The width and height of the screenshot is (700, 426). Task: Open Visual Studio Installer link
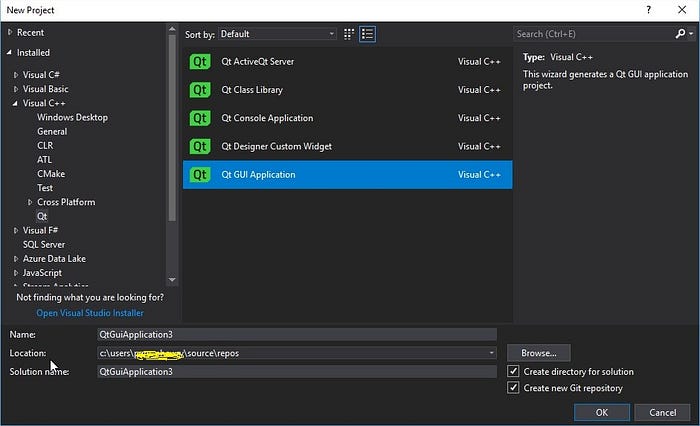point(90,313)
